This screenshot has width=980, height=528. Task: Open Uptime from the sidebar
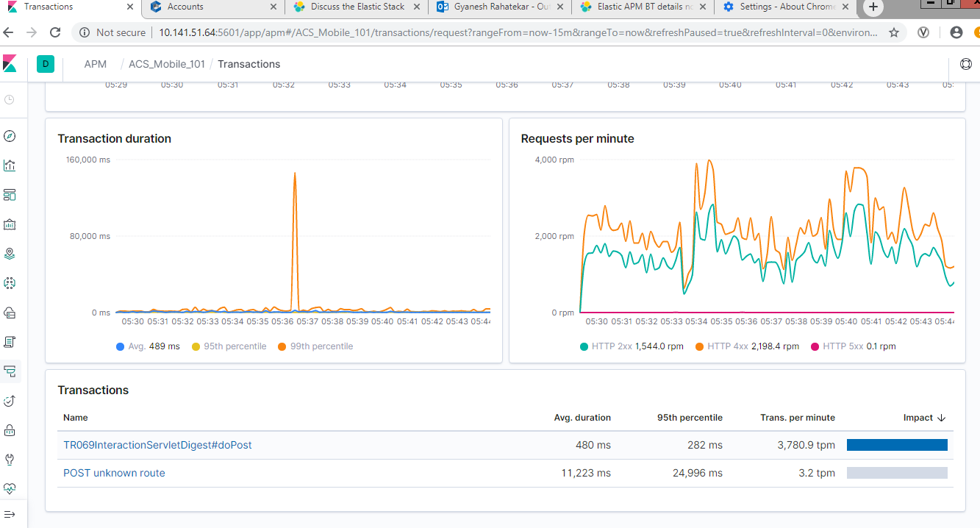pyautogui.click(x=10, y=401)
